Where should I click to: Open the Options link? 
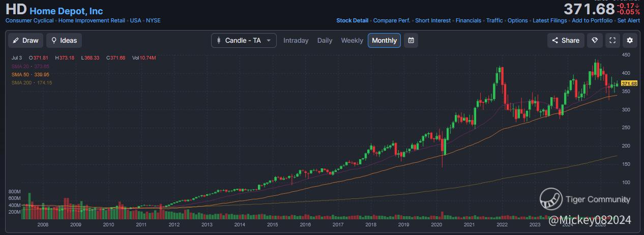(518, 21)
